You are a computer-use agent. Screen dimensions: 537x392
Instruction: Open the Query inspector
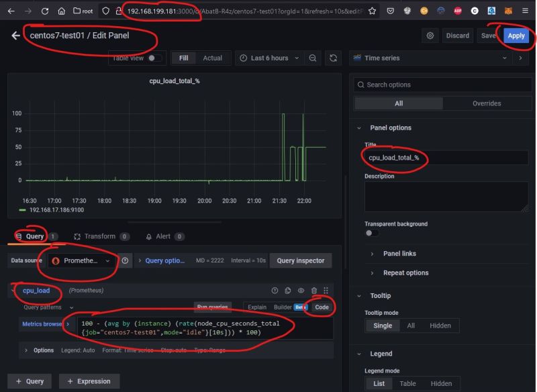300,261
